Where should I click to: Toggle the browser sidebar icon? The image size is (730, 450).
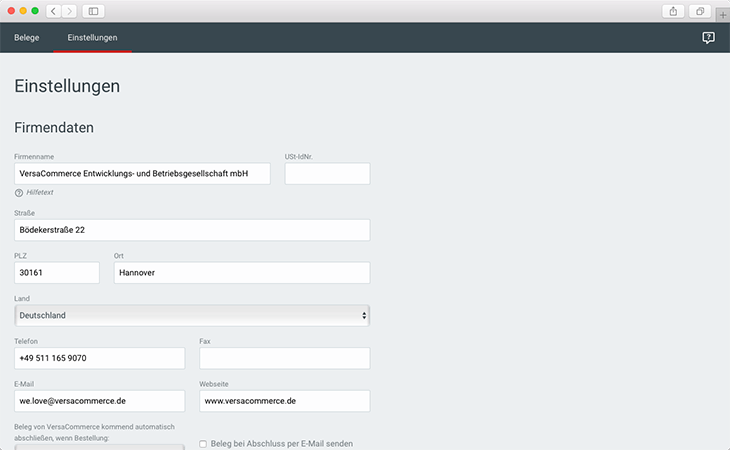point(94,11)
